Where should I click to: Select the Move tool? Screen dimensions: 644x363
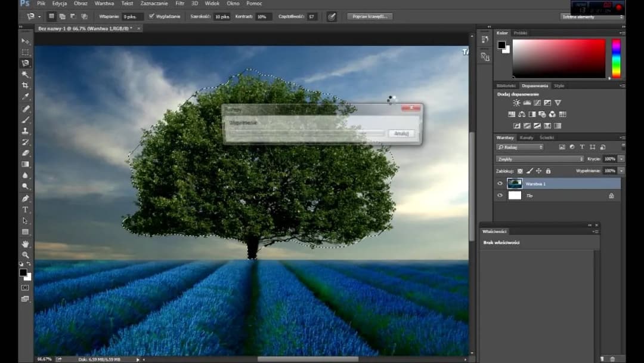[25, 41]
